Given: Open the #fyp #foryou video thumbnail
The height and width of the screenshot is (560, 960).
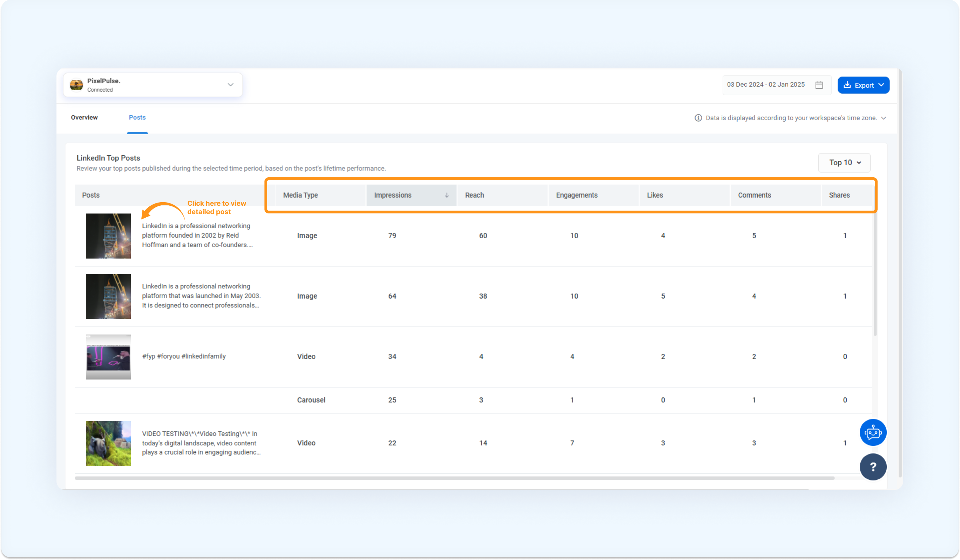Looking at the screenshot, I should 108,357.
